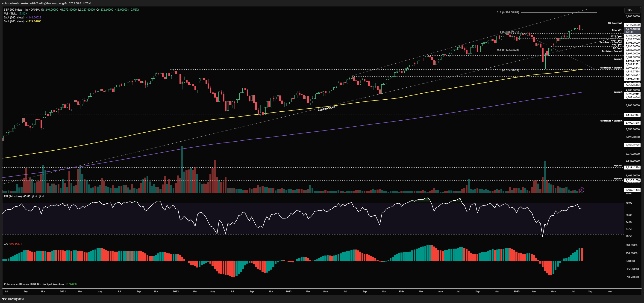The width and height of the screenshot is (644, 303).
Task: Click the Q2 Open annotation
Action: click(x=618, y=48)
